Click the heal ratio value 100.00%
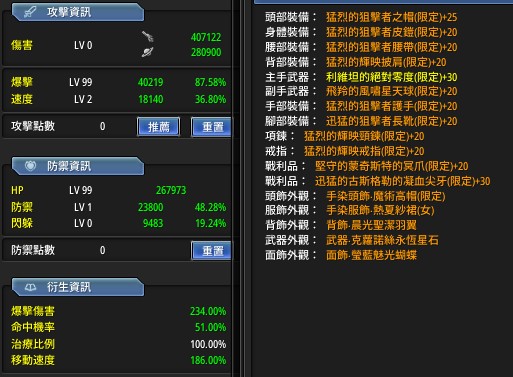513x377 pixels. coord(208,344)
